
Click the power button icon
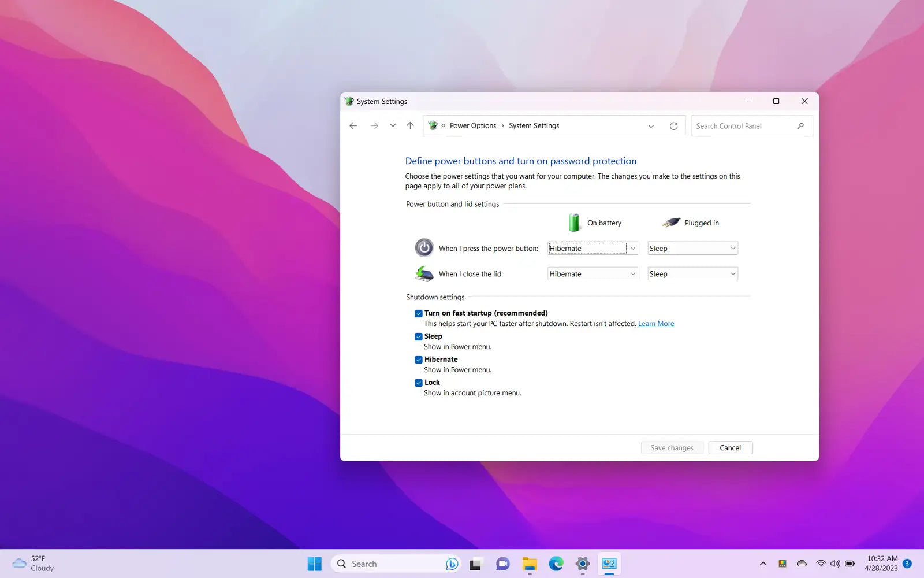[x=424, y=248]
